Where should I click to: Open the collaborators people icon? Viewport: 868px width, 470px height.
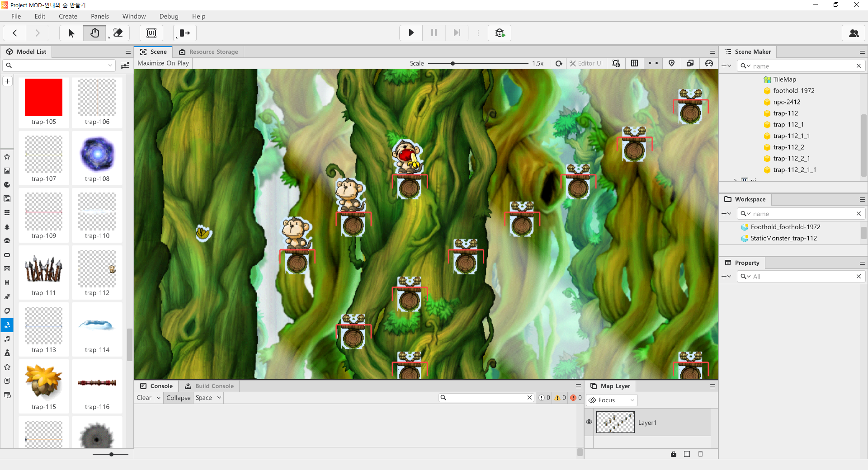point(854,33)
